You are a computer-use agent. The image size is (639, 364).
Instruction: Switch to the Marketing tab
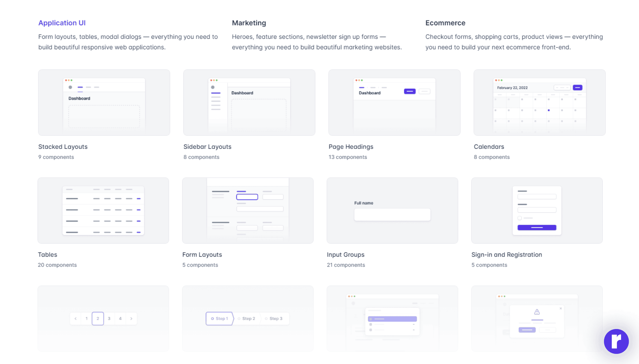point(249,23)
